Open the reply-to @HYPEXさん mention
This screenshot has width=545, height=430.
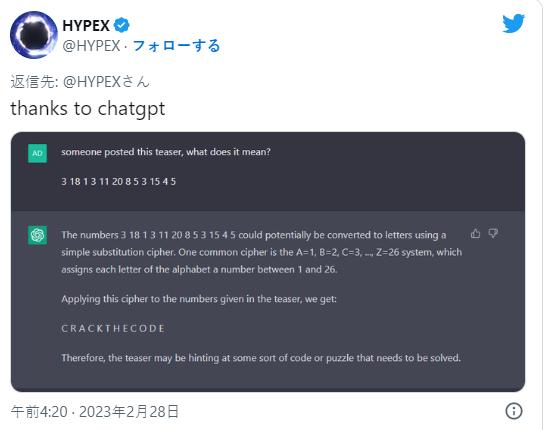point(106,82)
